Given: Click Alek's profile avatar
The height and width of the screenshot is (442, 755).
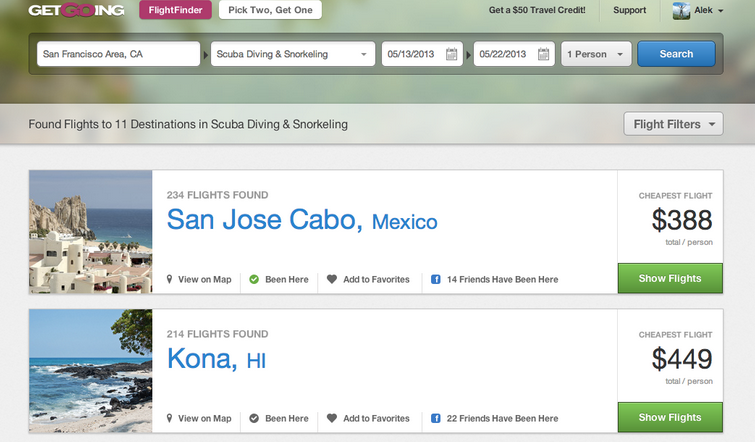Looking at the screenshot, I should (682, 11).
